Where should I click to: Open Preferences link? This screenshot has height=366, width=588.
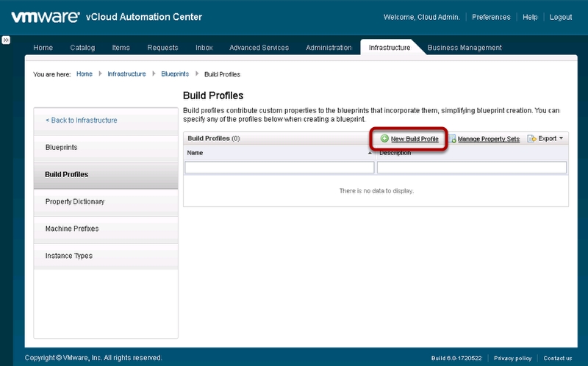click(x=491, y=17)
